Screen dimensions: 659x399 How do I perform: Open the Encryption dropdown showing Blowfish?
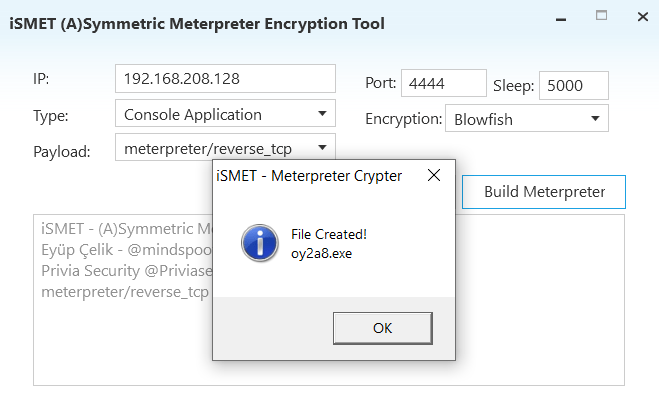click(x=527, y=119)
